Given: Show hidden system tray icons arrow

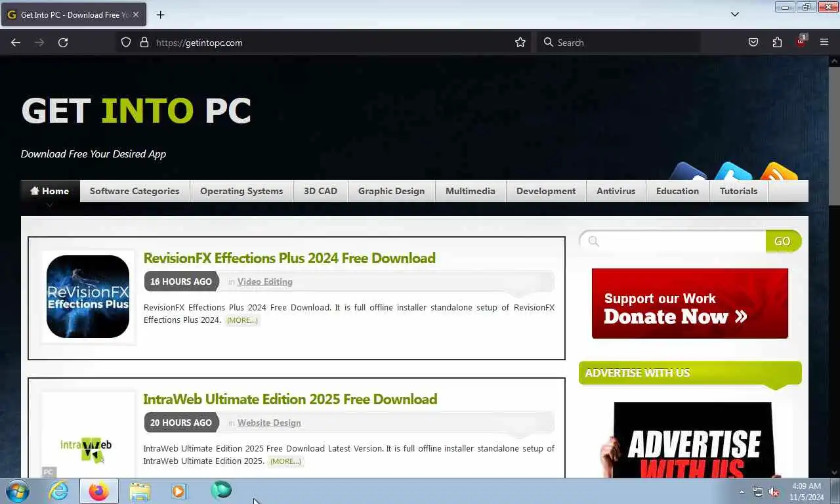Looking at the screenshot, I should click(x=742, y=492).
